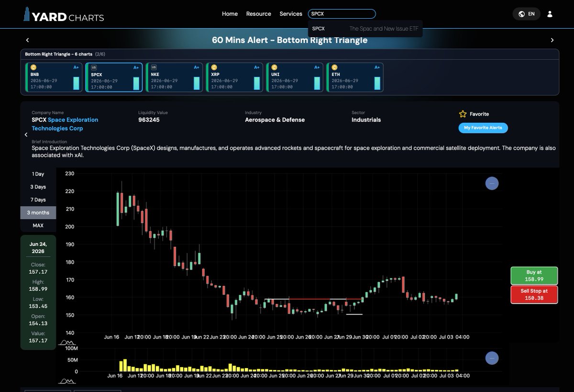Go to previous alert with left arrow
The height and width of the screenshot is (392, 574).
[x=27, y=40]
